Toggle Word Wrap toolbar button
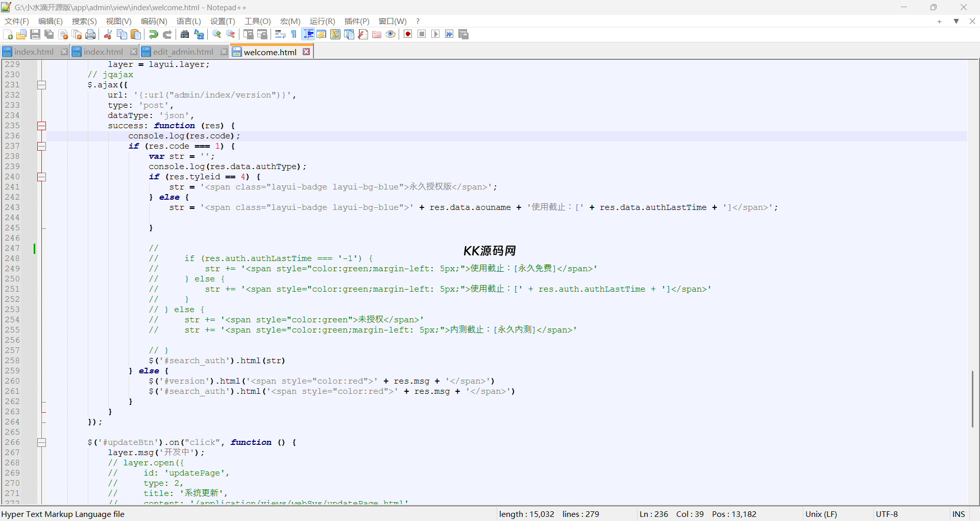This screenshot has width=980, height=521. coord(280,34)
